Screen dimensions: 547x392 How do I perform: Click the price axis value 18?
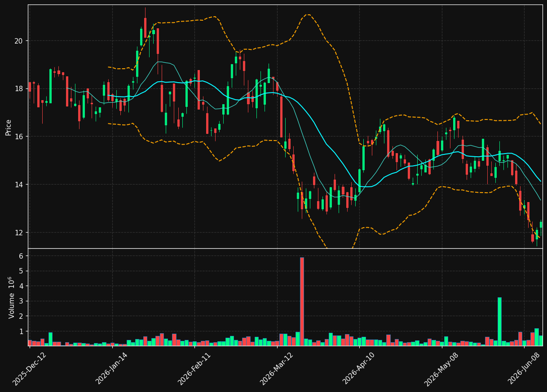[18, 88]
